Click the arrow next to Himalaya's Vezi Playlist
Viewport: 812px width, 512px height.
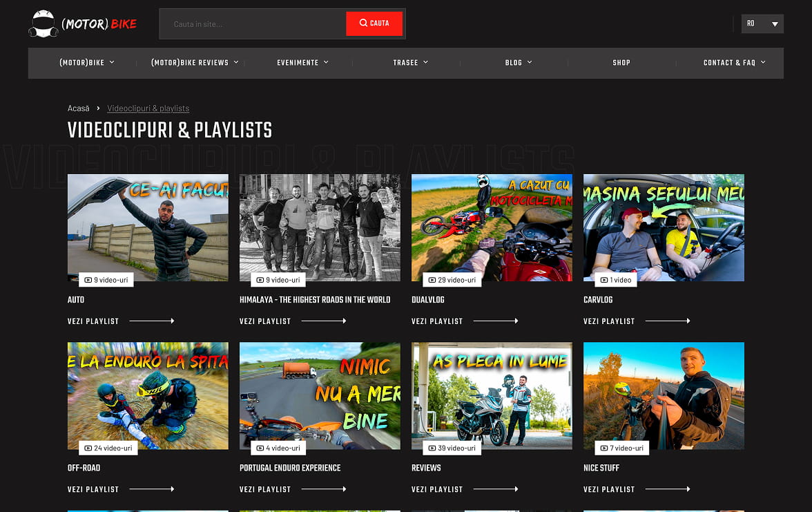coord(324,321)
